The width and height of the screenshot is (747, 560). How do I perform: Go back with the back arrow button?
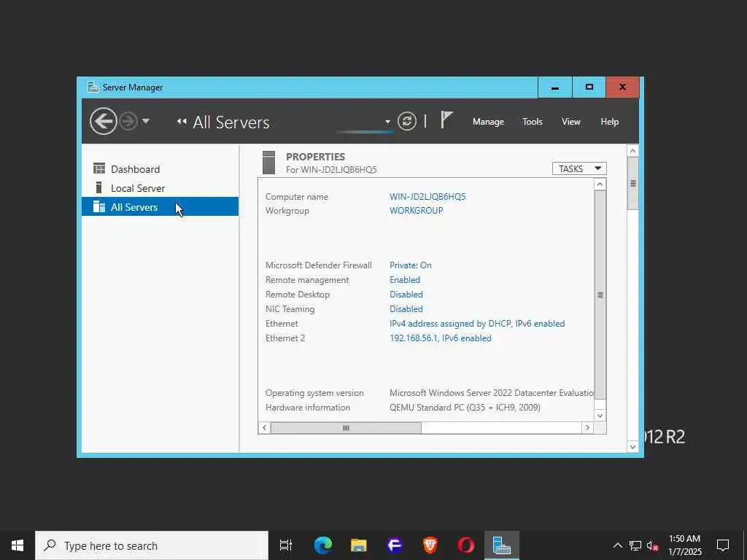coord(104,122)
